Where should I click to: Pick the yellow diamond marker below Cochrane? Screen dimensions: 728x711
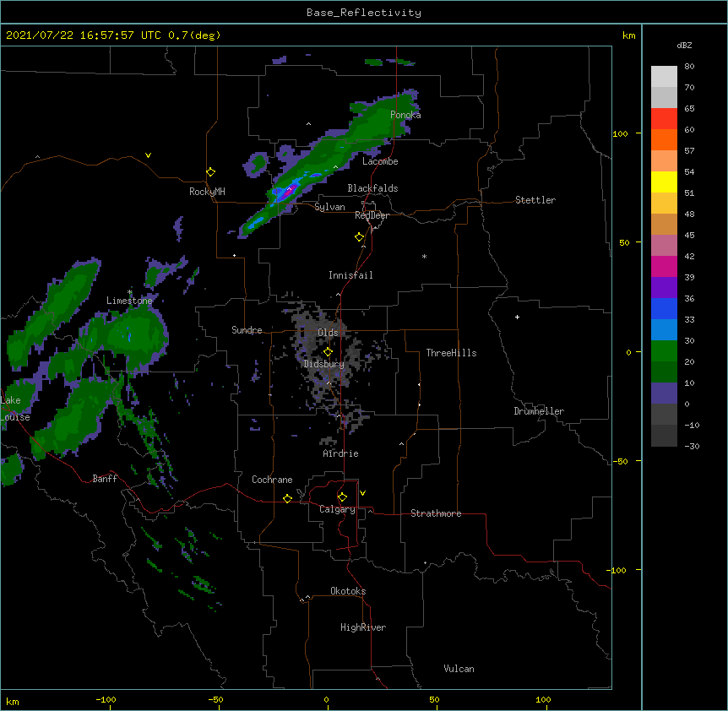pyautogui.click(x=287, y=498)
